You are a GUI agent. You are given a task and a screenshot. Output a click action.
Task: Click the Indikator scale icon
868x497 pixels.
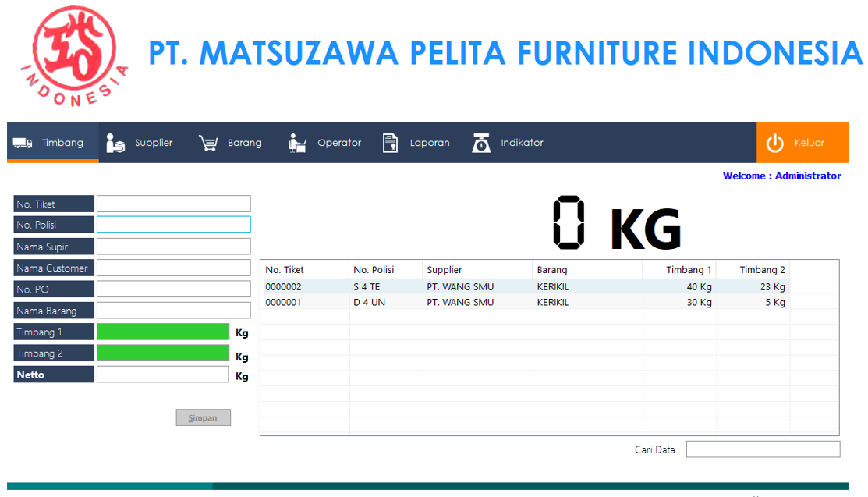481,143
